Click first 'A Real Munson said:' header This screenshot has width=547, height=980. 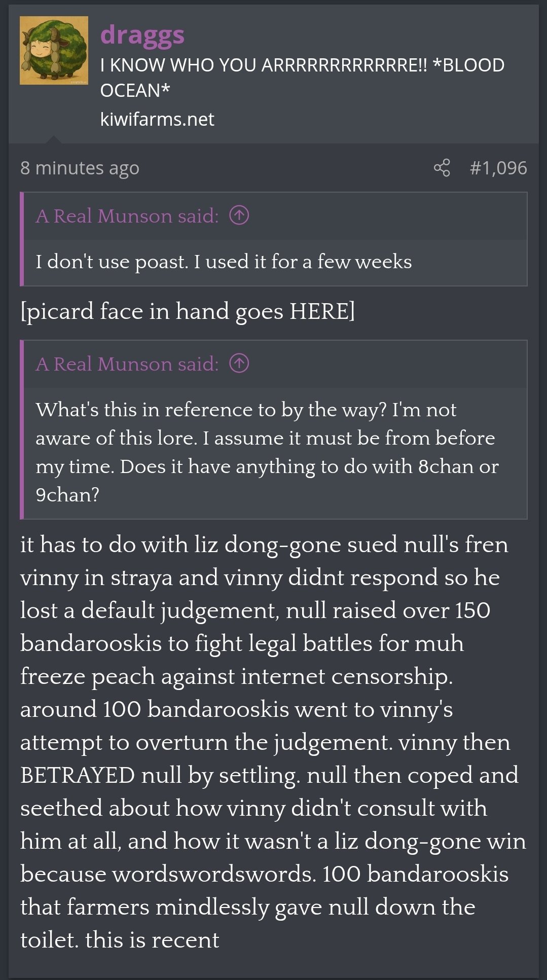(x=127, y=216)
